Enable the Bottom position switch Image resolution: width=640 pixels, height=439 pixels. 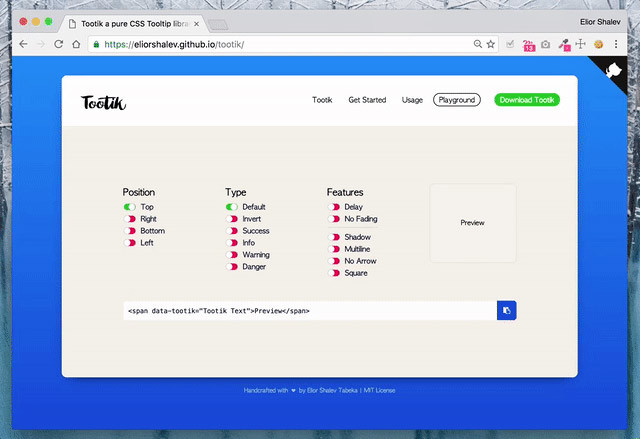tap(129, 231)
